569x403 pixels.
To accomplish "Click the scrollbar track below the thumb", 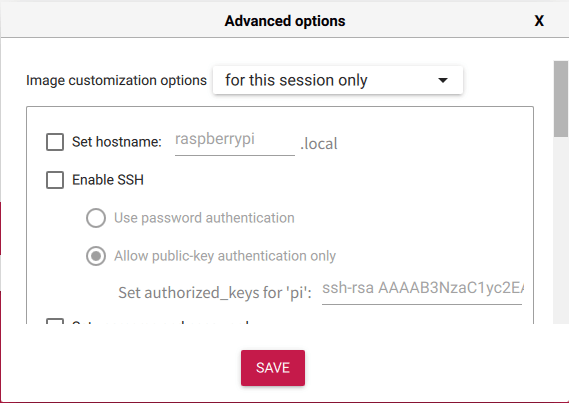I will (561, 230).
